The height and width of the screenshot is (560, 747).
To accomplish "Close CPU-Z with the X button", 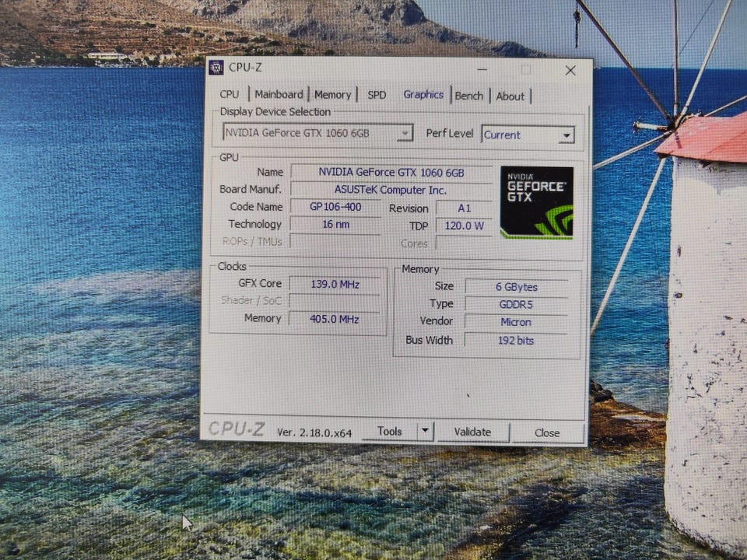I will (x=570, y=71).
